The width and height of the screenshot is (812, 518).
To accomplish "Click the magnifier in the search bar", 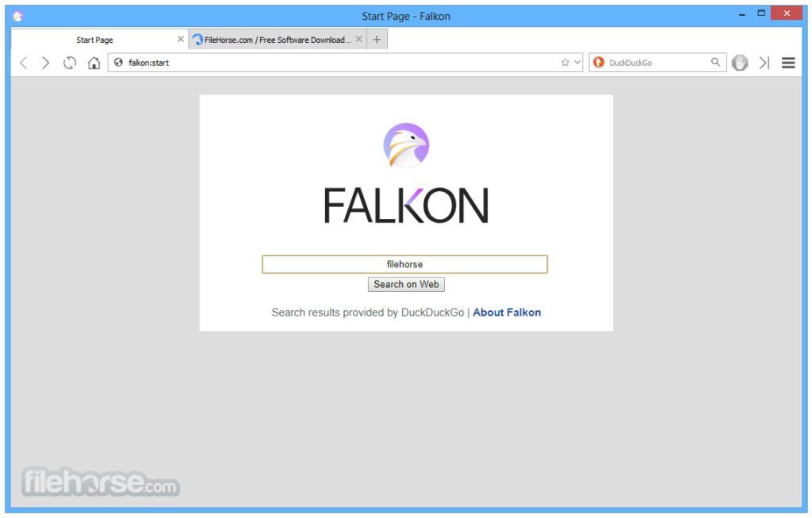I will click(715, 62).
